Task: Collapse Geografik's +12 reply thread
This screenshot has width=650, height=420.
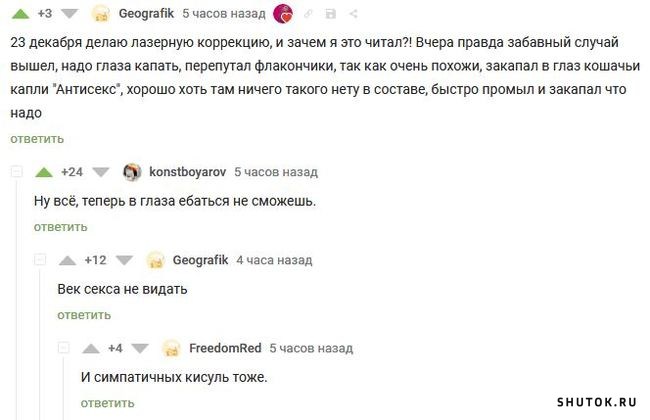Action: (x=41, y=260)
